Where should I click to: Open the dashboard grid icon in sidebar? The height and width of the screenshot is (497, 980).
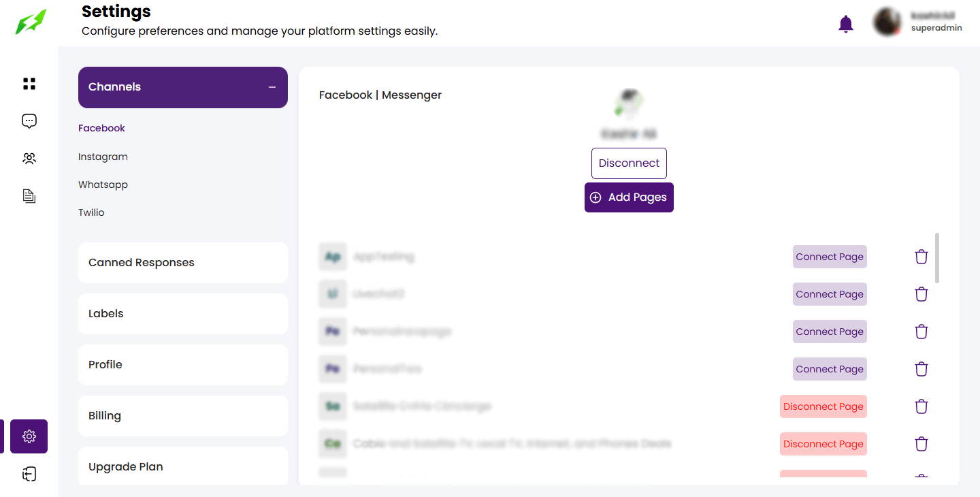[x=29, y=84]
